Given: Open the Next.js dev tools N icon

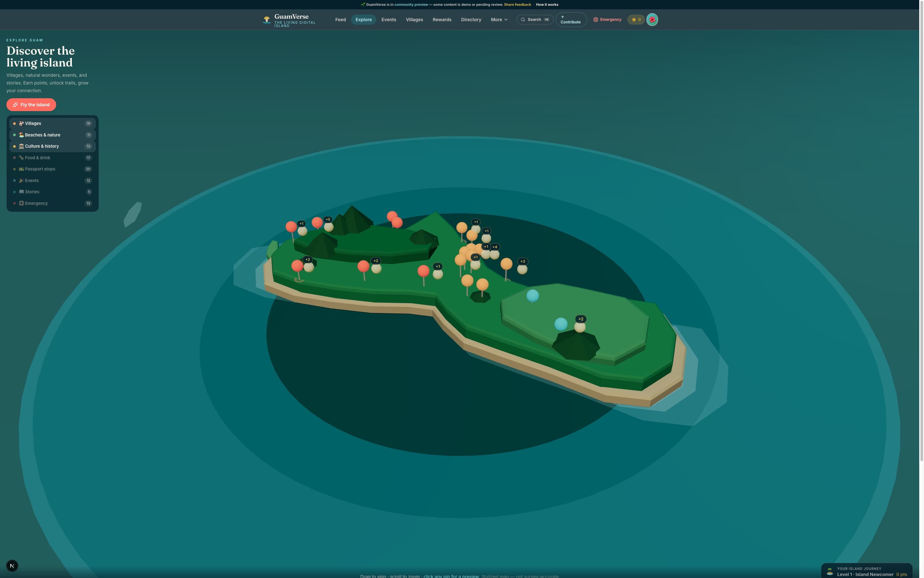Looking at the screenshot, I should pos(12,566).
